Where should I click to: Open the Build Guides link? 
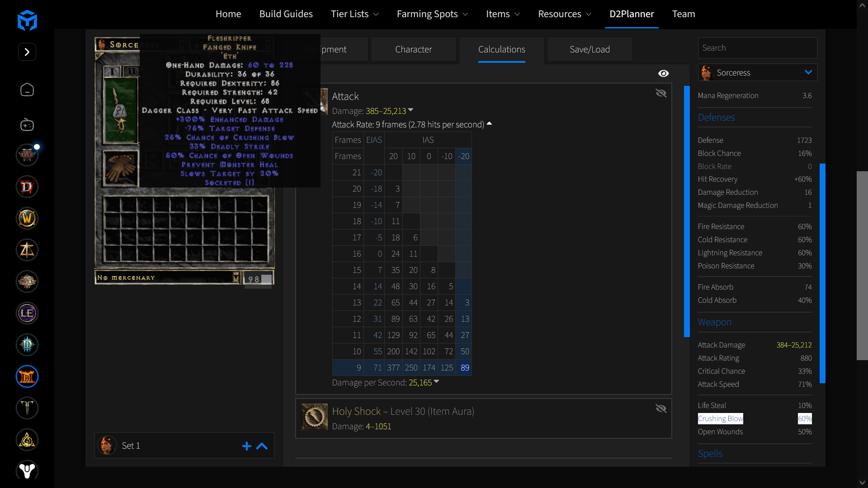click(x=286, y=14)
